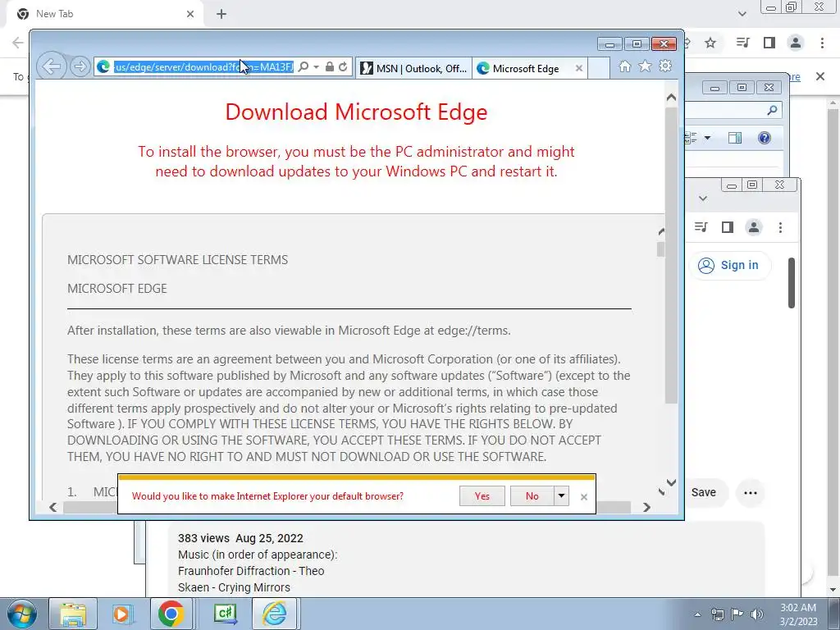Image resolution: width=840 pixels, height=630 pixels.
Task: Toggle the Explorer preview pane icon
Action: [x=735, y=138]
